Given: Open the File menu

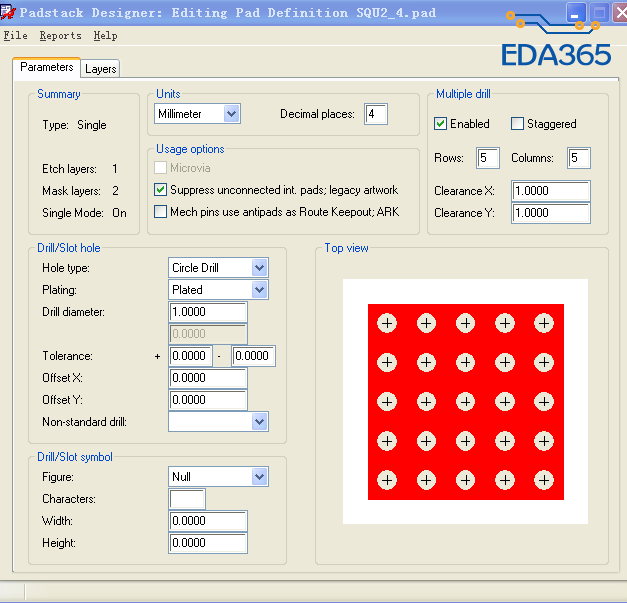Looking at the screenshot, I should click(16, 36).
